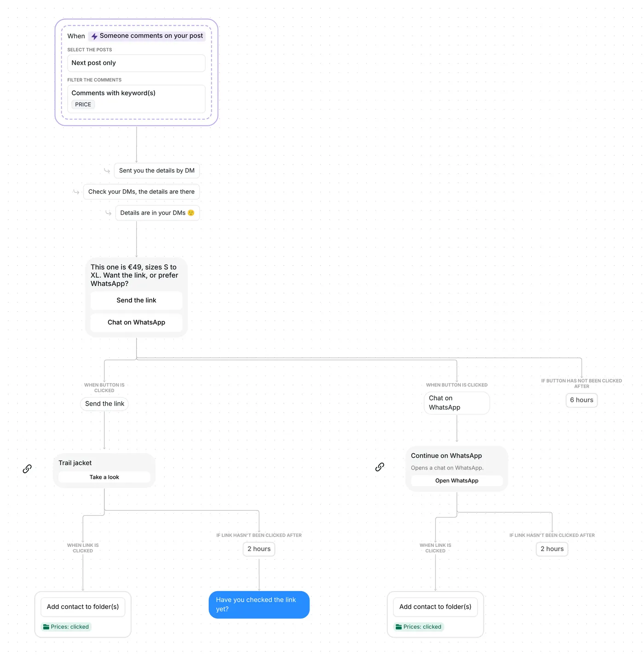
Task: Open the "Comments with keyword(s)" filter
Action: click(136, 99)
